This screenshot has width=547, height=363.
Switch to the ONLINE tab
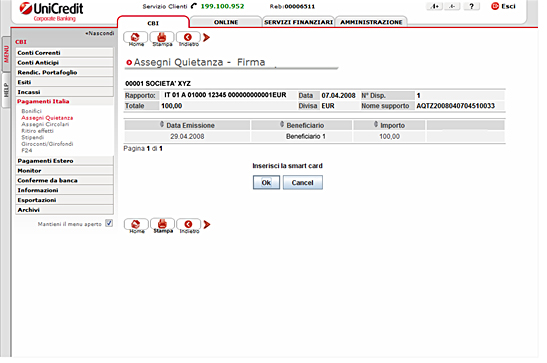pyautogui.click(x=226, y=22)
